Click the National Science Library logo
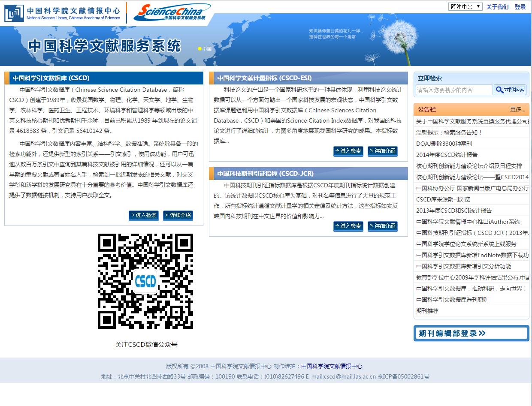Image resolution: width=532 pixels, height=406 pixels. click(x=63, y=13)
